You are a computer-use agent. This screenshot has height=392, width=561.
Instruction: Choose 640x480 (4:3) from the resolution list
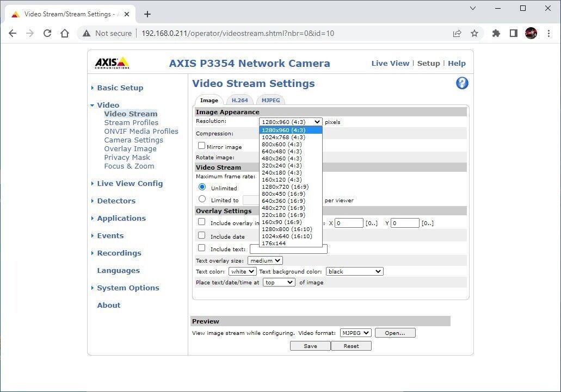click(291, 152)
